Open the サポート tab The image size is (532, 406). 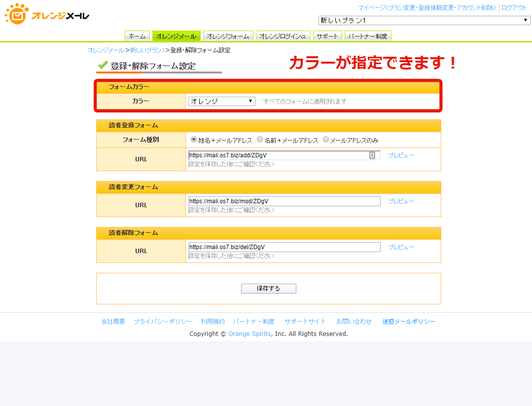327,36
